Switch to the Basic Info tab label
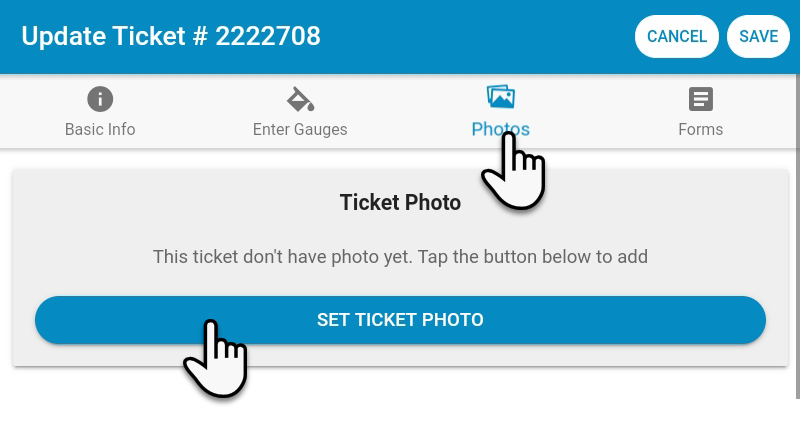Viewport: 800px width, 426px height. click(x=100, y=129)
